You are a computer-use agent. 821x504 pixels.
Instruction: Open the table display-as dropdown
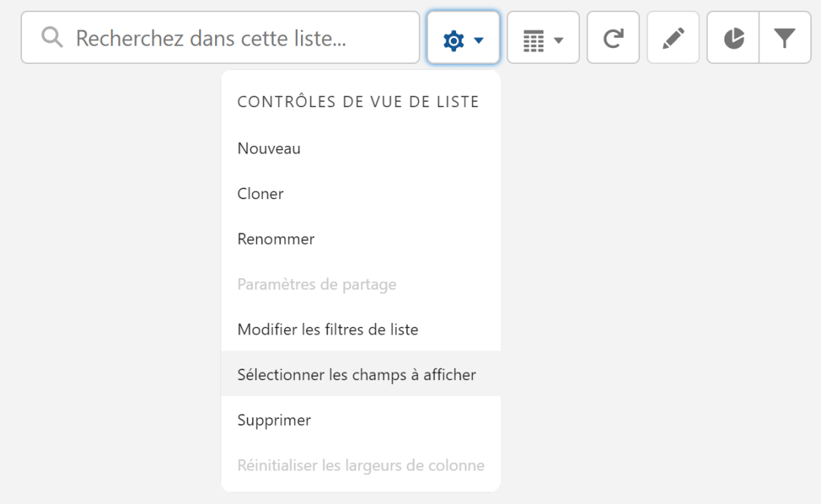click(x=543, y=38)
